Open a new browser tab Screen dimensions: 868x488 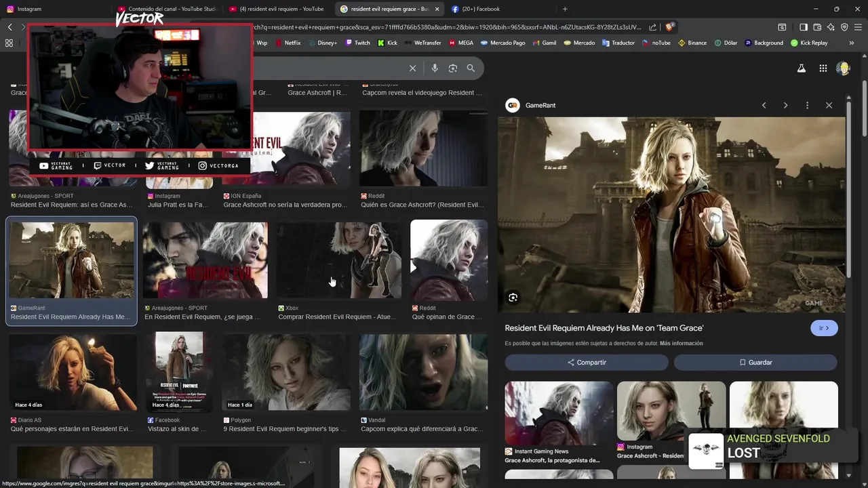pyautogui.click(x=565, y=9)
